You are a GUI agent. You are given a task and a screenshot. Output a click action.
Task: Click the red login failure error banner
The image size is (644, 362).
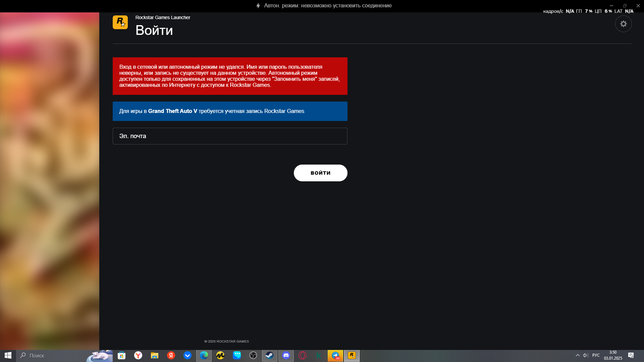(230, 76)
